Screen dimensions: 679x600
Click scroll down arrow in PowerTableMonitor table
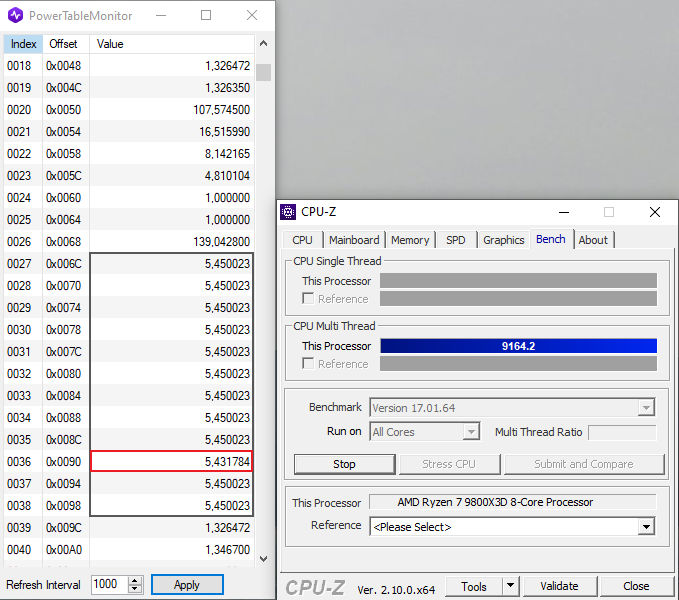pos(263,558)
